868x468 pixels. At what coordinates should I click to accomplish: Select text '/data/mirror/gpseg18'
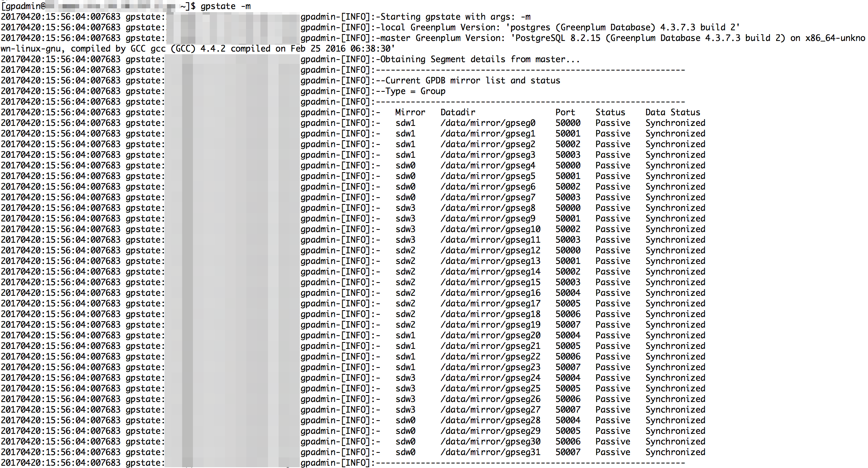click(490, 314)
